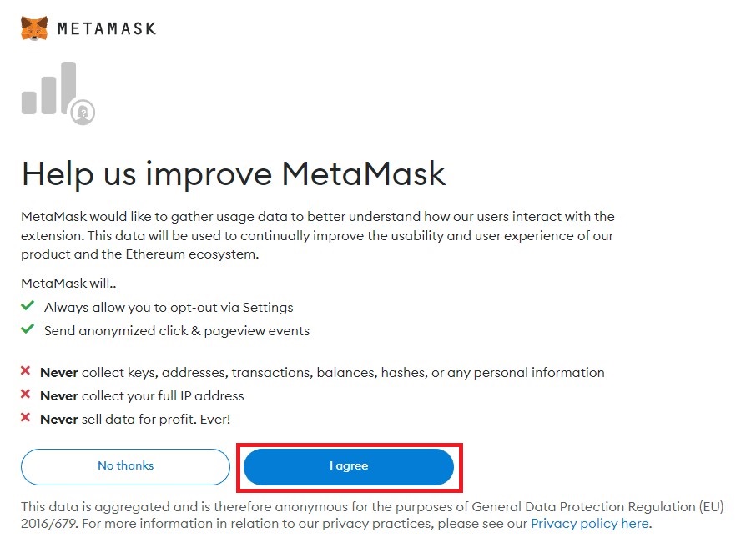
Task: Click the green checkmark beside anonymized events
Action: click(x=28, y=330)
